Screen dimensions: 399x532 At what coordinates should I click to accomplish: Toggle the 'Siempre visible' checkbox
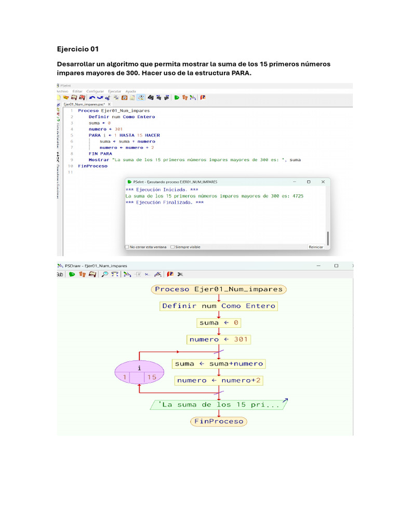point(172,247)
